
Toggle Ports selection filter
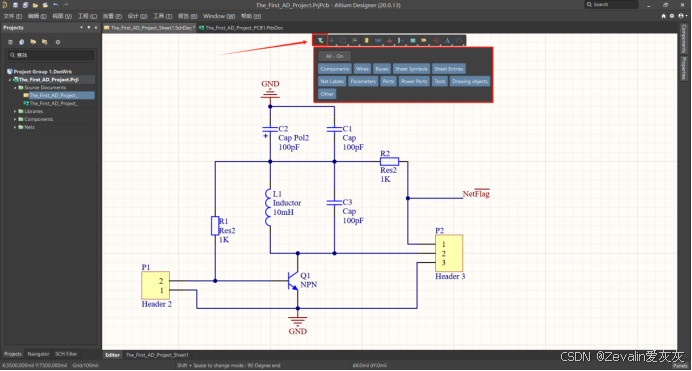click(x=388, y=81)
